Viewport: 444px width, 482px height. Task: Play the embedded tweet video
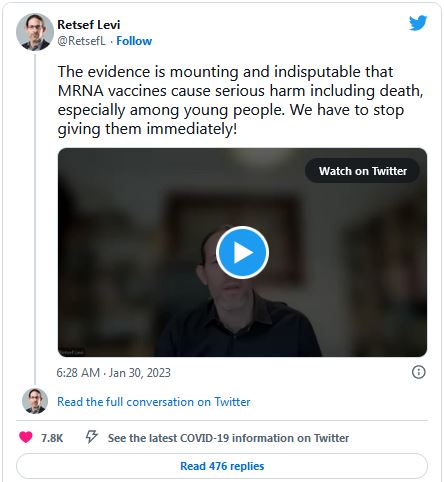click(242, 252)
